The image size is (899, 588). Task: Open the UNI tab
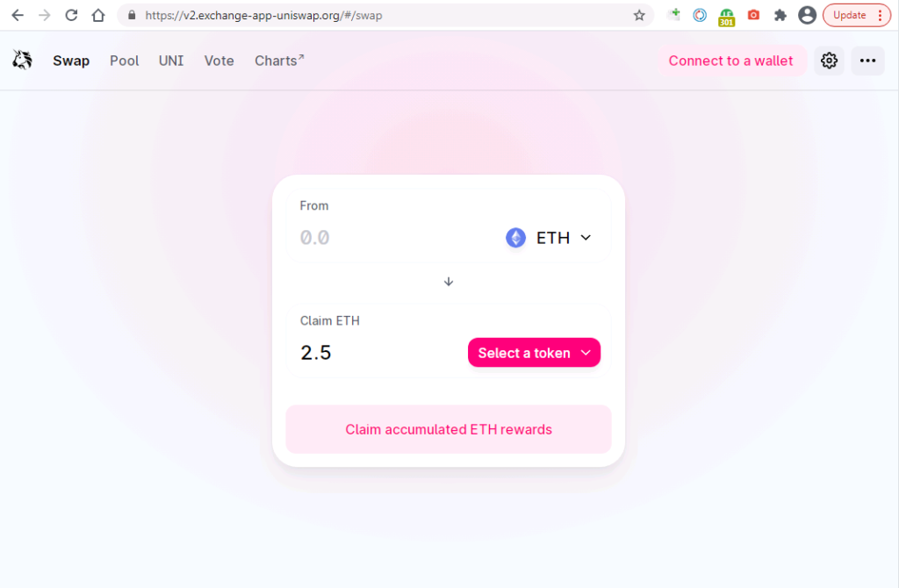(x=171, y=61)
